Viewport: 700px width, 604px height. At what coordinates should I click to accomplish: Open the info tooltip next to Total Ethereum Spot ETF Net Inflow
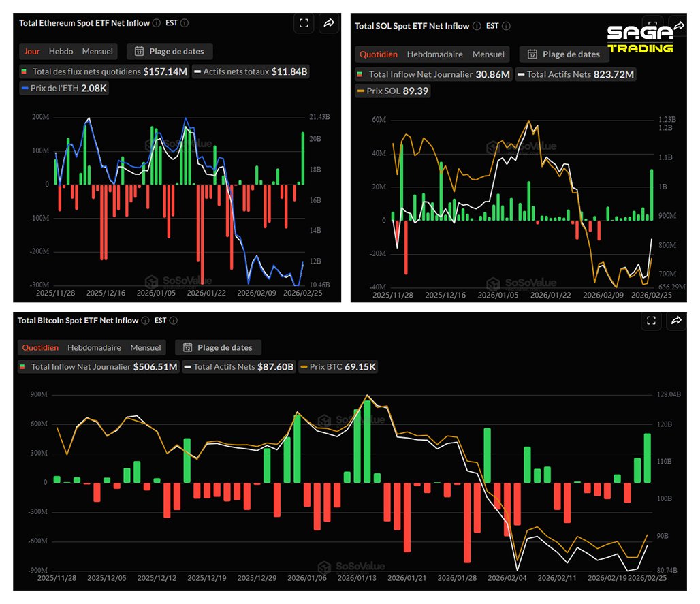(x=155, y=22)
